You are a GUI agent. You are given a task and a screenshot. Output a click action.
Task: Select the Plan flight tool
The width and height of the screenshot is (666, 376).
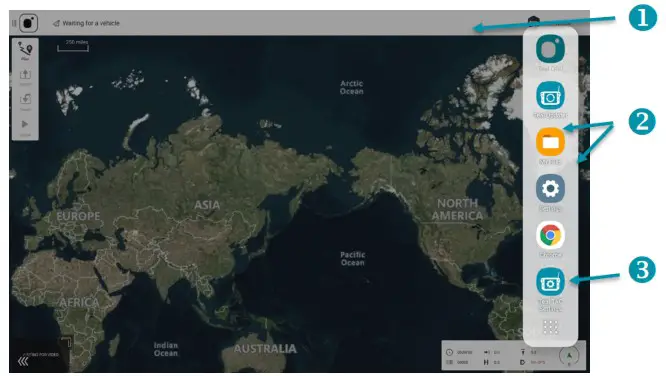(25, 51)
